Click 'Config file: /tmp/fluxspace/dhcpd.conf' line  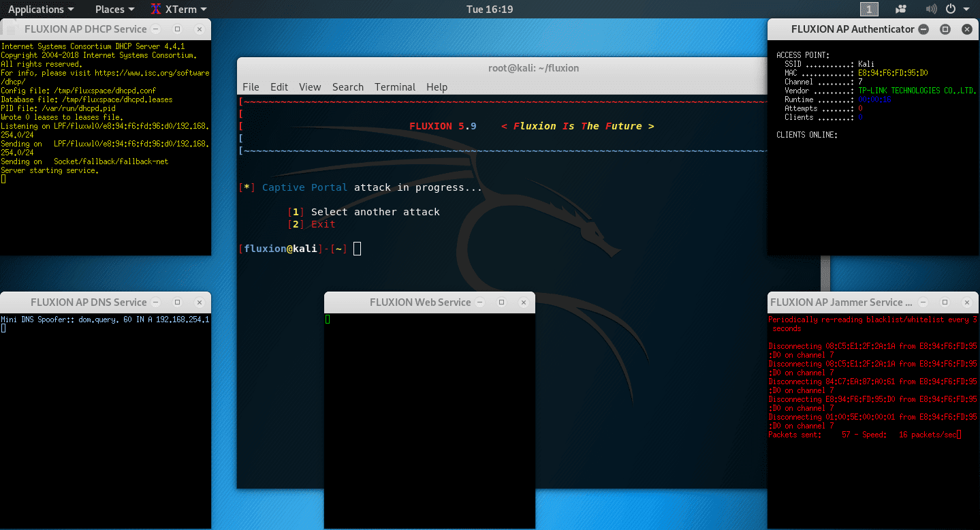78,91
